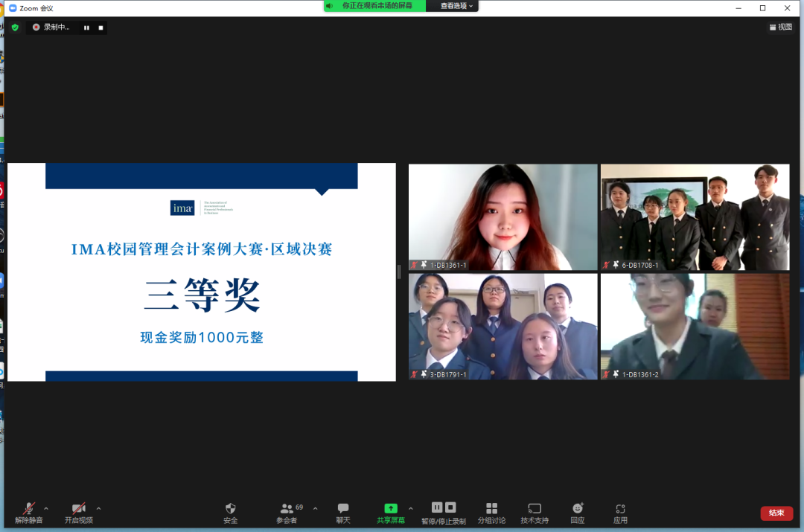Click the 录制中 recording status label
The image size is (804, 532).
click(x=56, y=28)
